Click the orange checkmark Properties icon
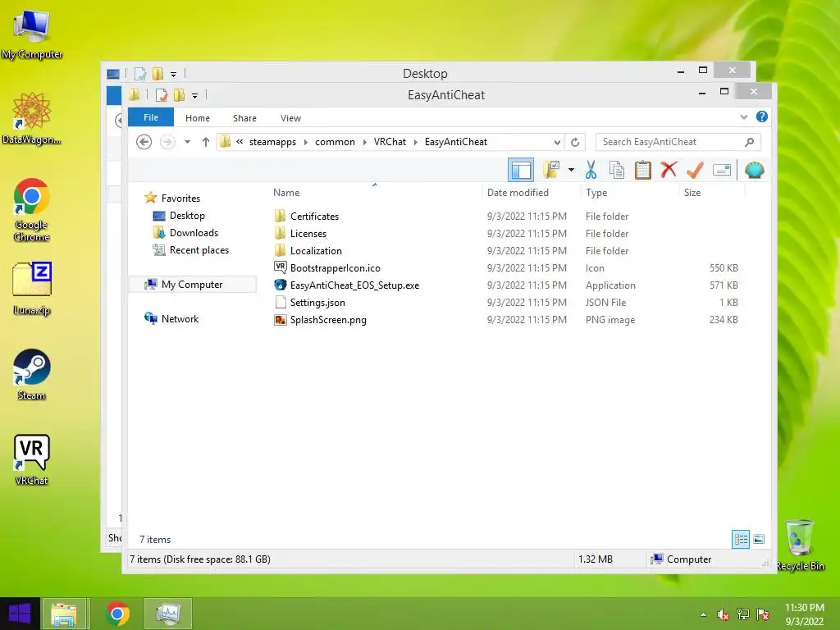Viewport: 840px width, 630px height. pyautogui.click(x=695, y=170)
